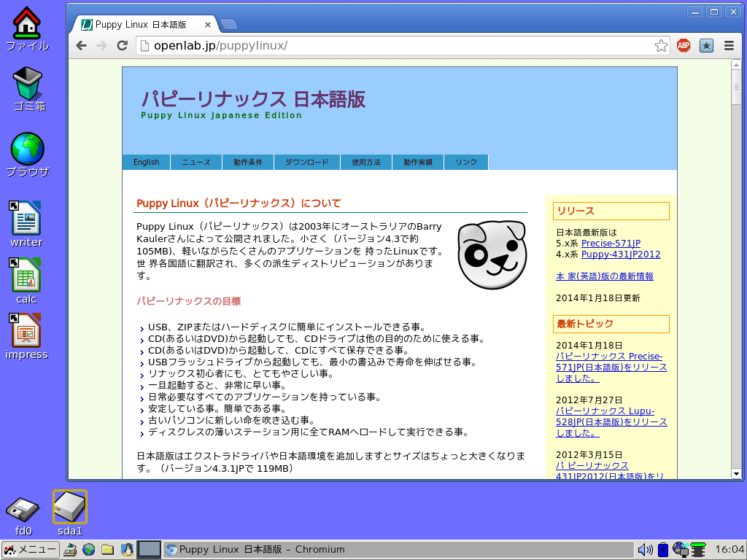Launch the taskbar globe browser icon

(x=88, y=550)
